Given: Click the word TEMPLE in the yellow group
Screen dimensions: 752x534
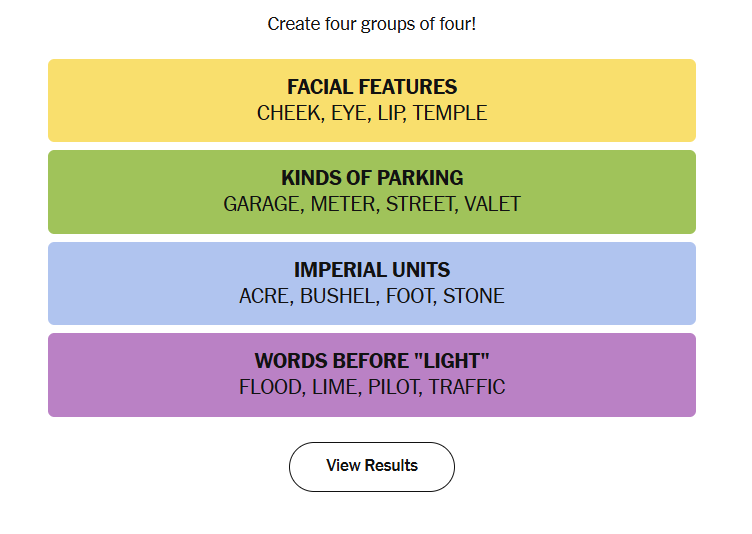Looking at the screenshot, I should pos(450,113).
